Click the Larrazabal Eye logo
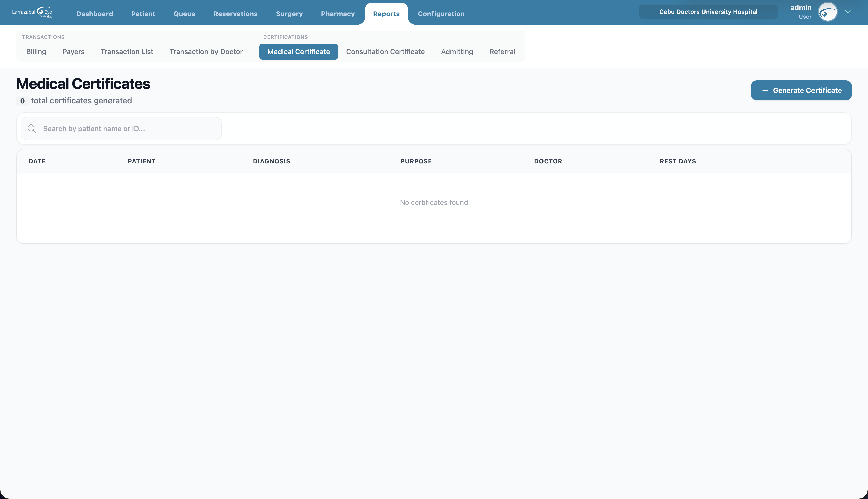This screenshot has height=499, width=868. pos(32,12)
